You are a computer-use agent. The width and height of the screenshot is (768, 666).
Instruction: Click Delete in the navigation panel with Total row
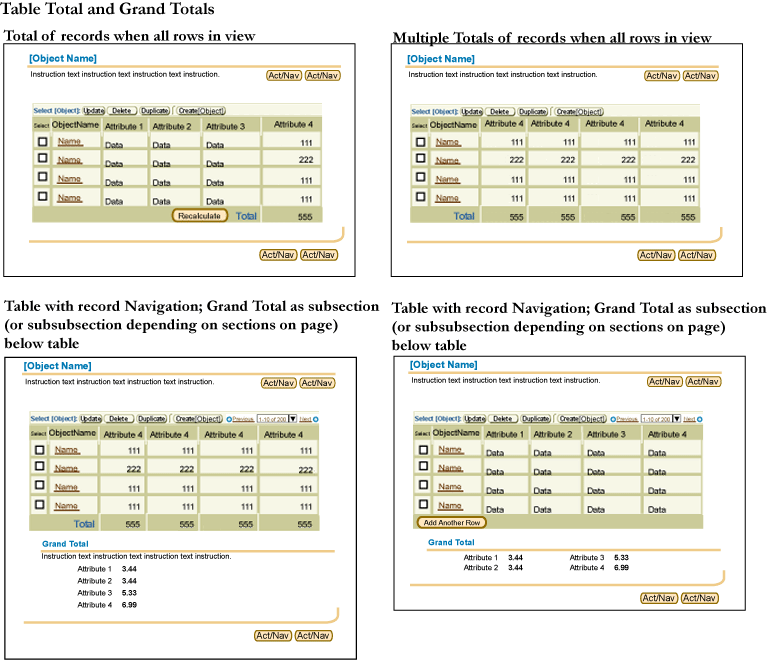coord(119,419)
